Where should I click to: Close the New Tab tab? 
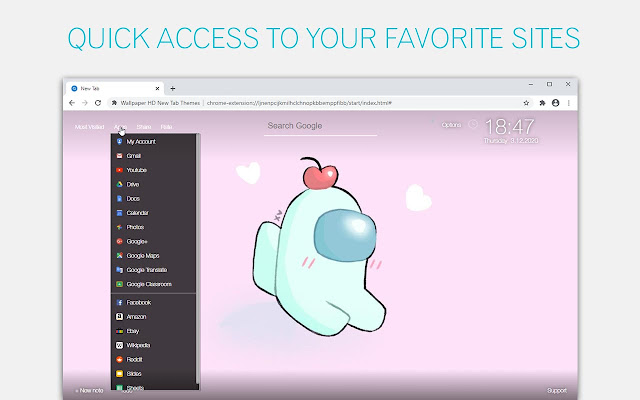coord(157,89)
